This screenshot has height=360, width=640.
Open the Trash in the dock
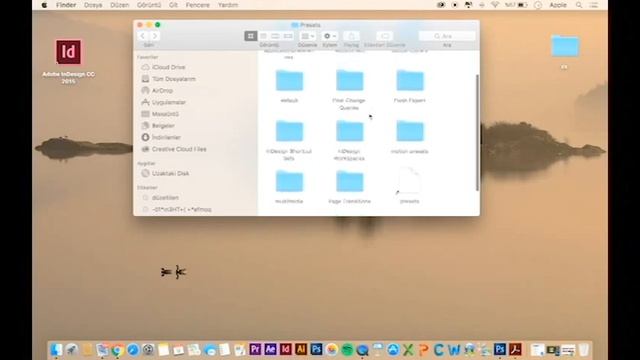tap(584, 350)
